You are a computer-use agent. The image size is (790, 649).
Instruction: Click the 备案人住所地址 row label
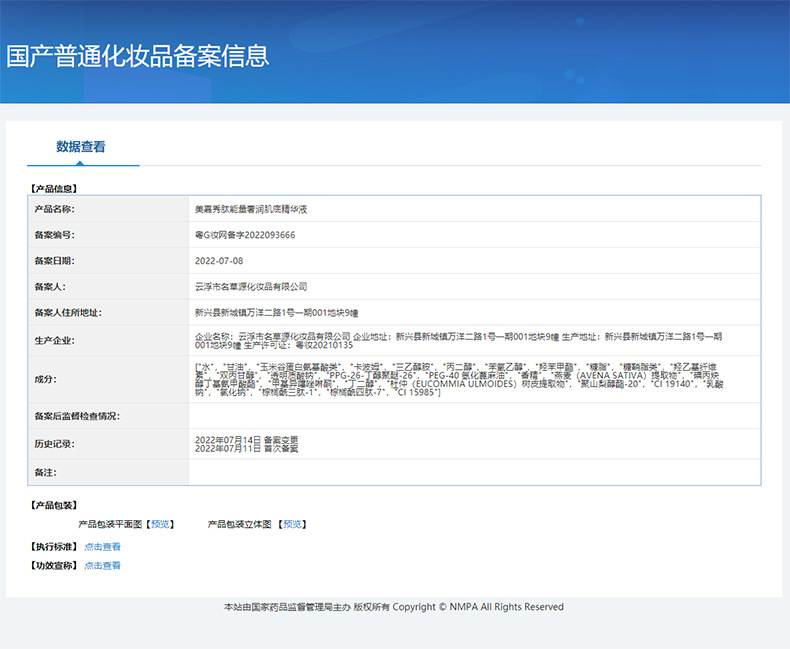68,313
